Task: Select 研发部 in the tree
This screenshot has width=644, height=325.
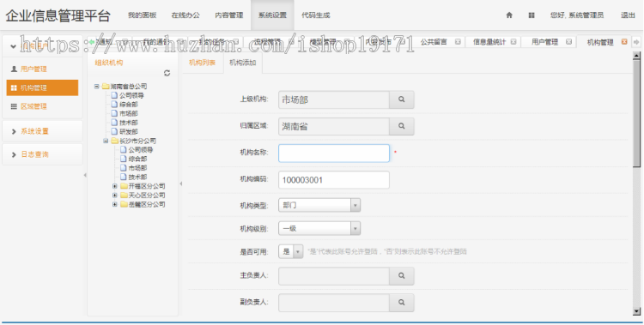Action: pos(129,132)
